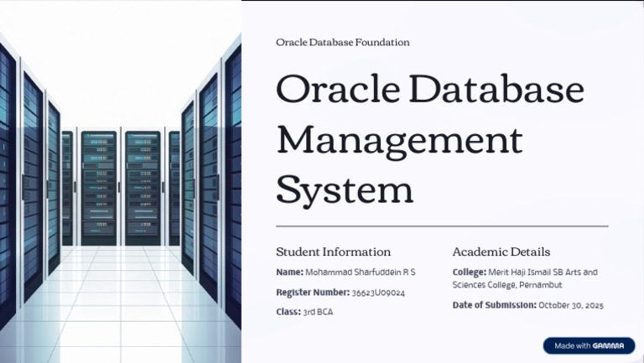Click the tiled floor in the illustration
This screenshot has height=363, width=644.
click(121, 303)
